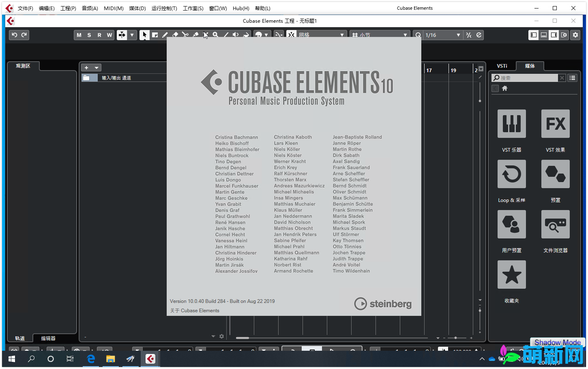The height and width of the screenshot is (369, 588).
Task: Open the 预置 presets tile
Action: (x=556, y=174)
